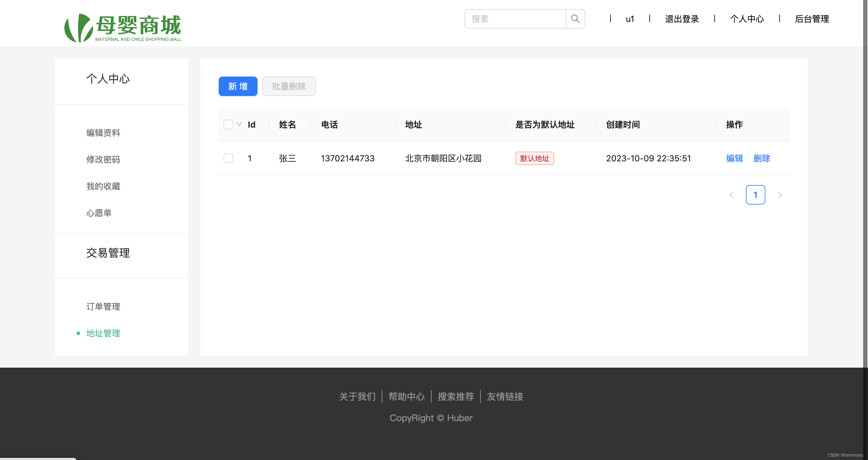Viewport: 868px width, 460px height.
Task: Open 订单管理 in sidebar
Action: [x=103, y=306]
